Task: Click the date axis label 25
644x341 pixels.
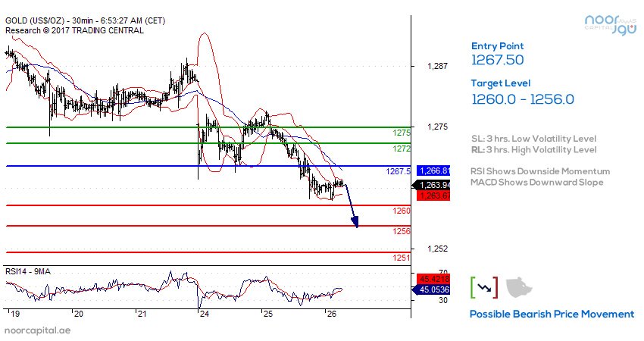Action: 267,314
